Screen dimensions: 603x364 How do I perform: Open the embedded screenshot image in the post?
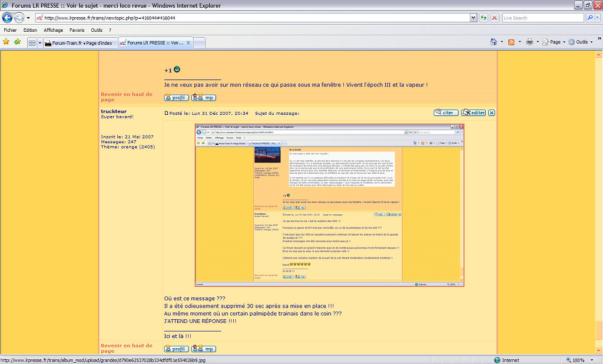pyautogui.click(x=329, y=206)
